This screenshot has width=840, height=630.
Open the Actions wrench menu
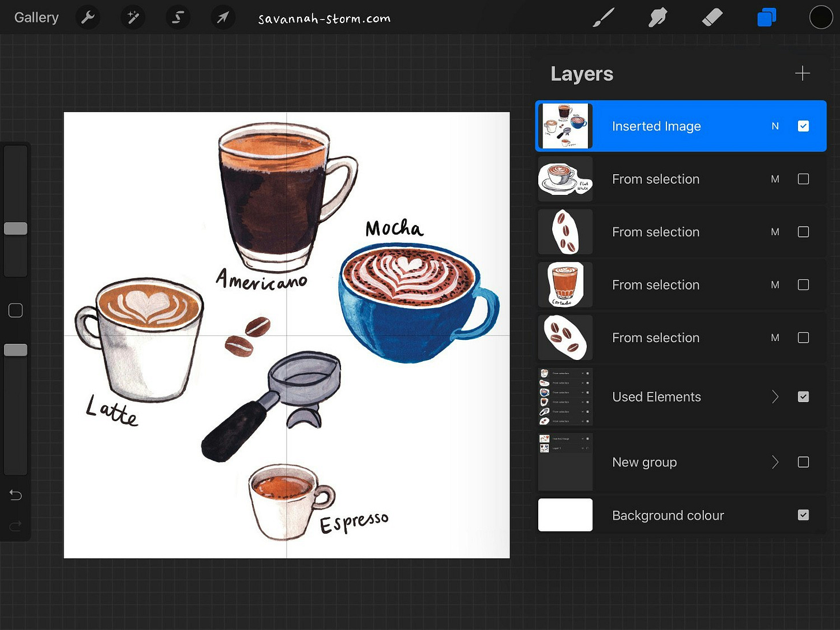(88, 17)
